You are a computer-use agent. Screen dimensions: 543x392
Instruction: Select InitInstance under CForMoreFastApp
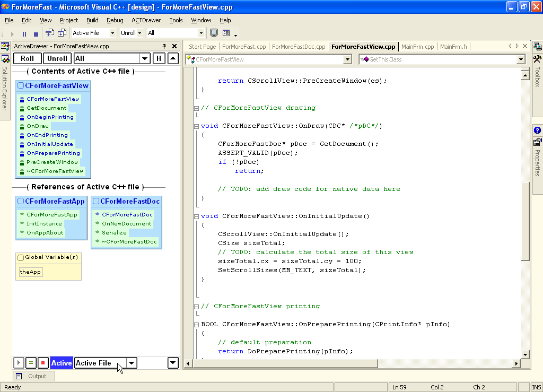(x=44, y=224)
